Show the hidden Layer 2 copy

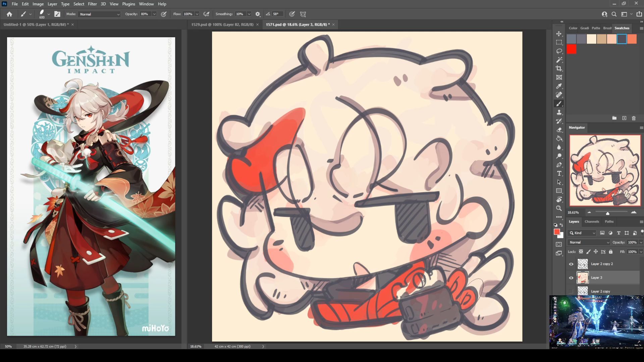(x=571, y=291)
